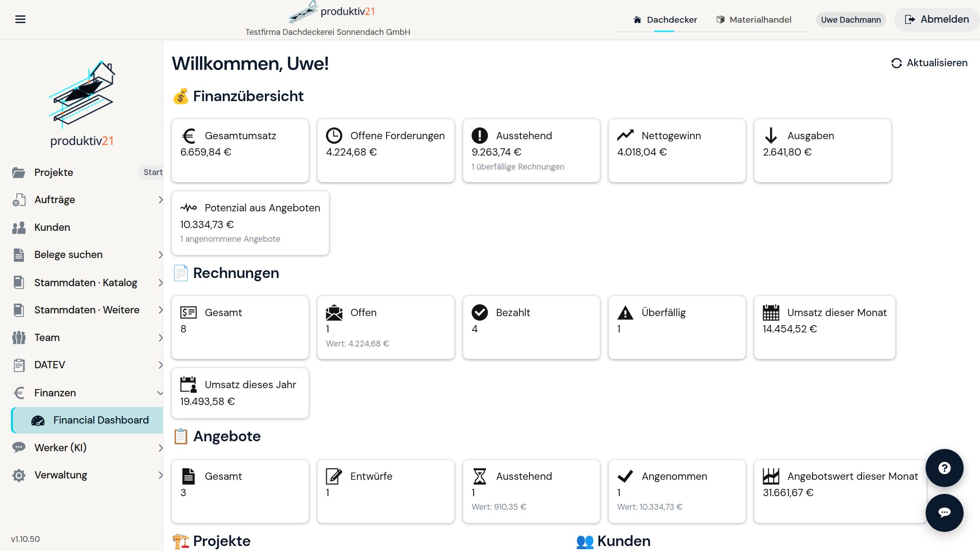
Task: Click the Gesamtumsatz euro icon
Action: pyautogui.click(x=188, y=136)
